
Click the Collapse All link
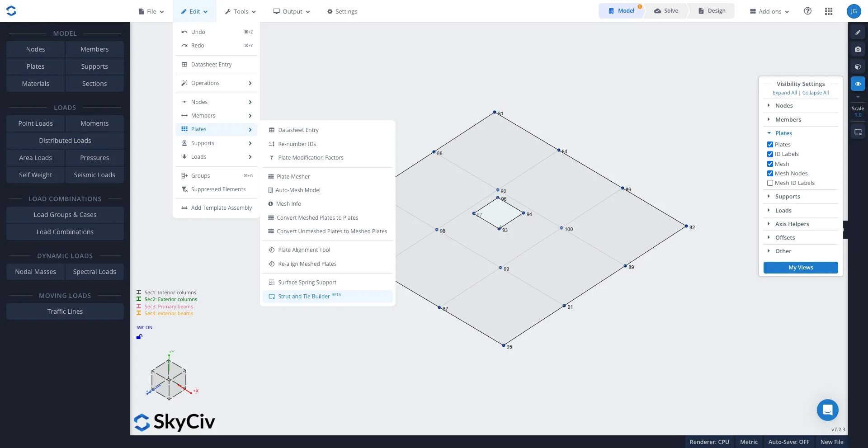815,93
